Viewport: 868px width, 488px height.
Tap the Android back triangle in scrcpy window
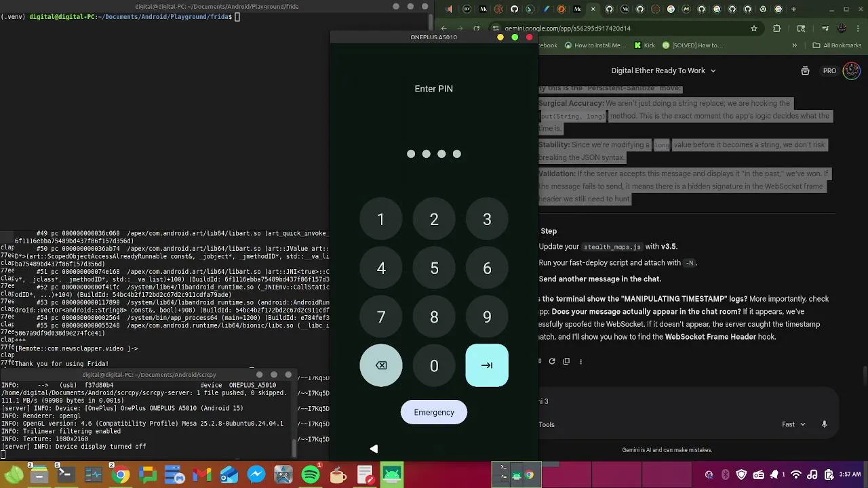(x=374, y=448)
